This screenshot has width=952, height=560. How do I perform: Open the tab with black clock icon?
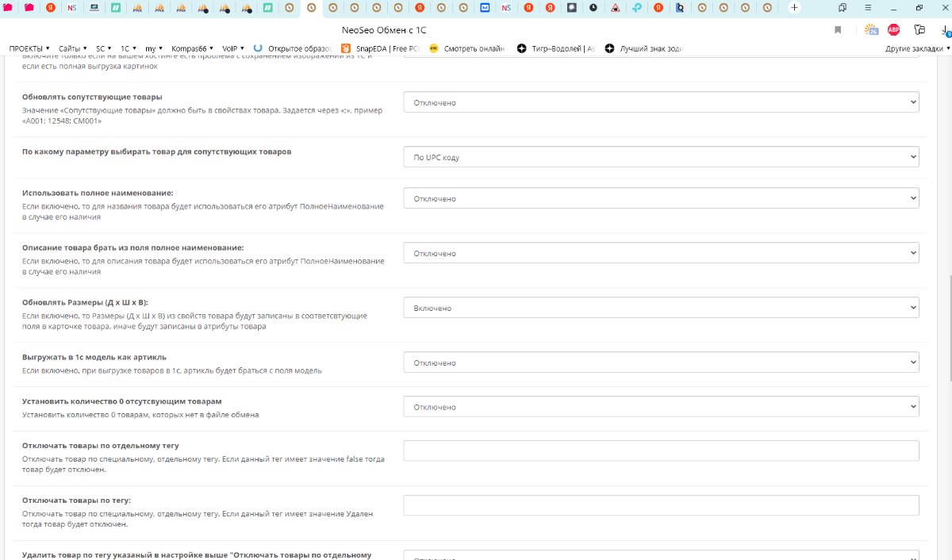click(593, 8)
